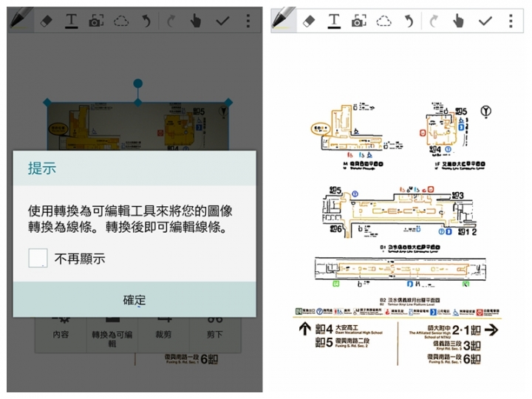Image resolution: width=532 pixels, height=399 pixels.
Task: Pick the lasso selection tool in left toolbar
Action: [x=121, y=21]
